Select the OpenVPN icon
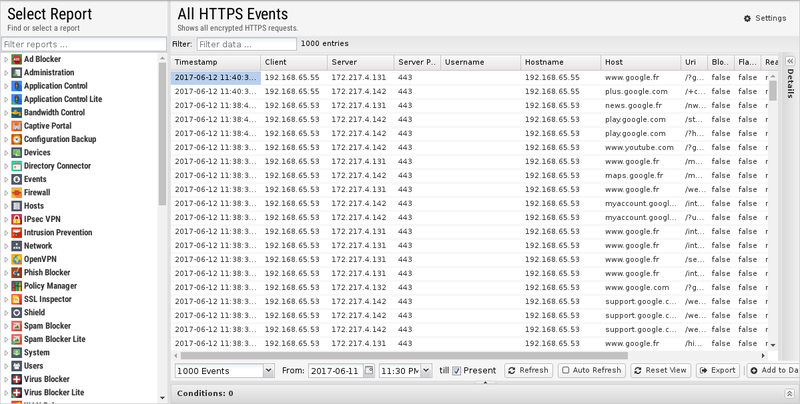Viewport: 800px width, 404px height. [16, 259]
